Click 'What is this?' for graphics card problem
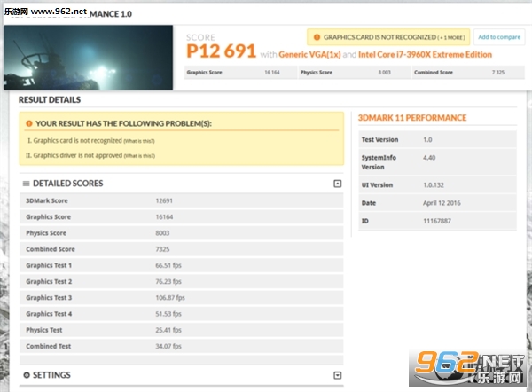The image size is (532, 392). (x=139, y=141)
